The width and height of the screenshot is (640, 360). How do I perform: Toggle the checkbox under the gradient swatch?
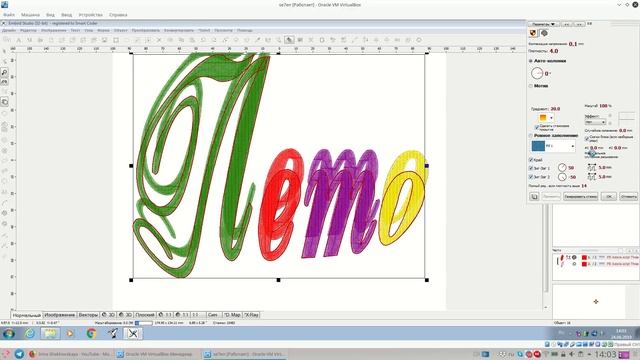(537, 127)
